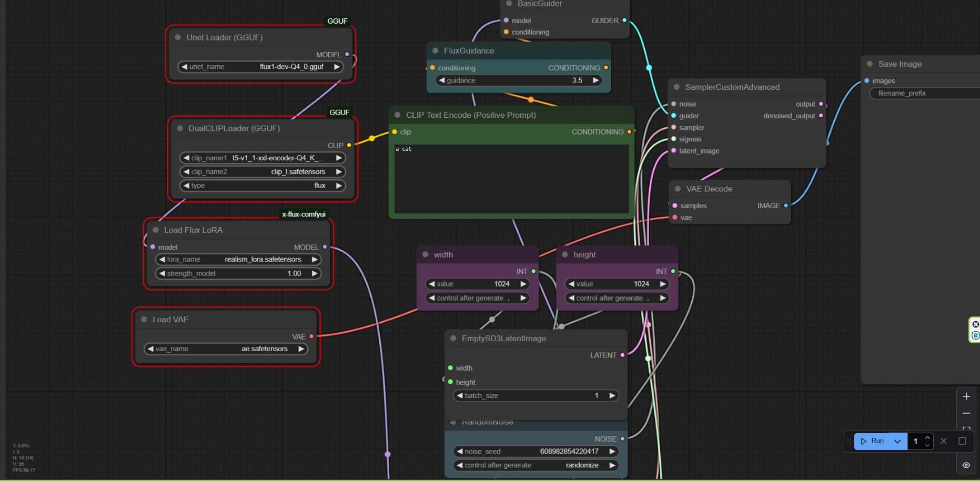This screenshot has height=481, width=980.
Task: Open the unet_name model selector
Action: tap(261, 67)
